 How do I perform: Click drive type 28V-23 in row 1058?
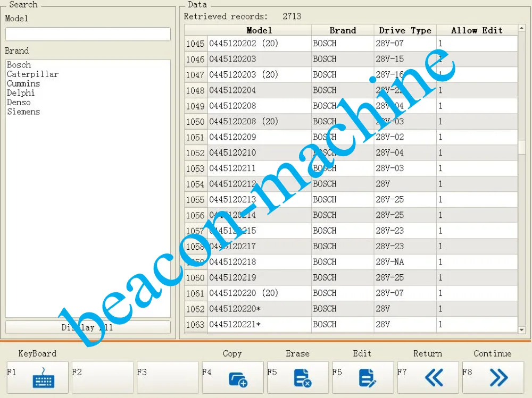point(405,246)
